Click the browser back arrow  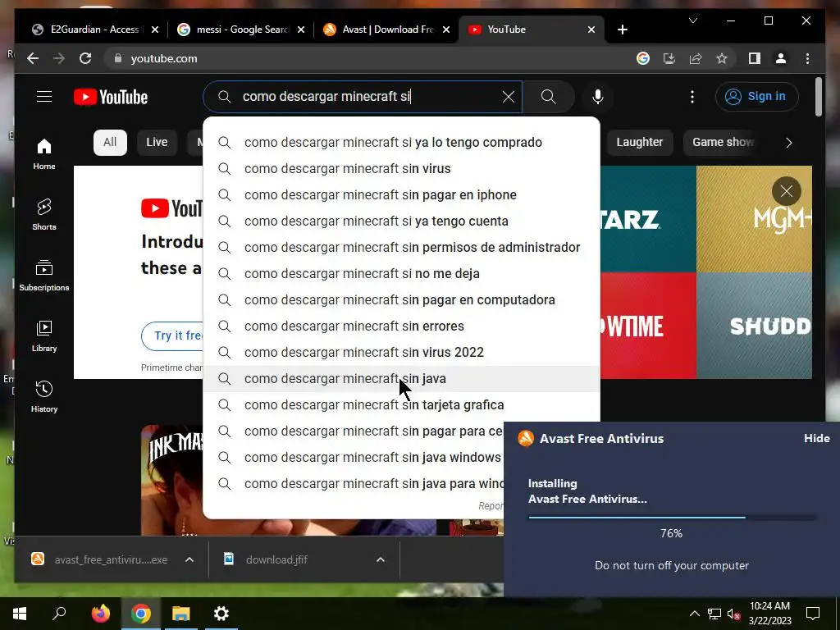click(33, 58)
